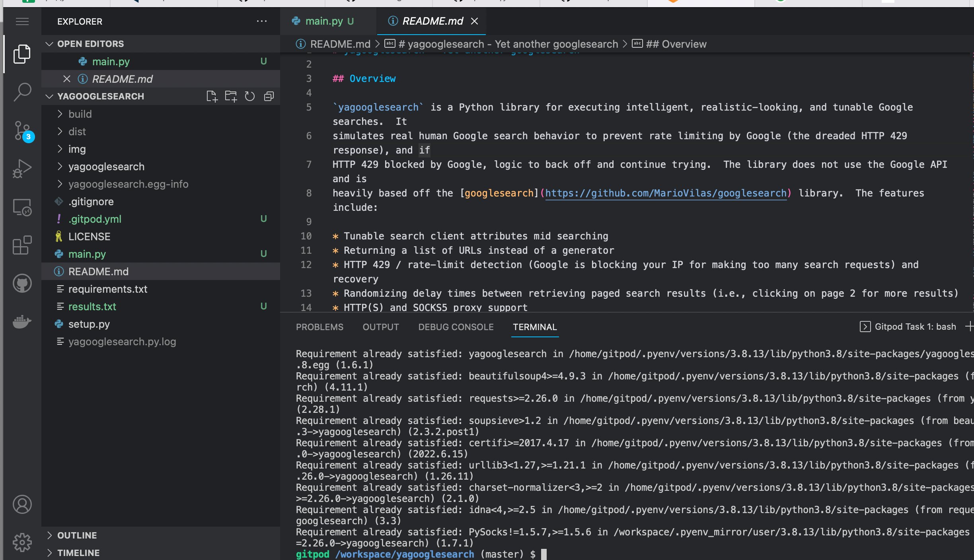Open the Manage settings gear
The width and height of the screenshot is (974, 560).
click(22, 542)
